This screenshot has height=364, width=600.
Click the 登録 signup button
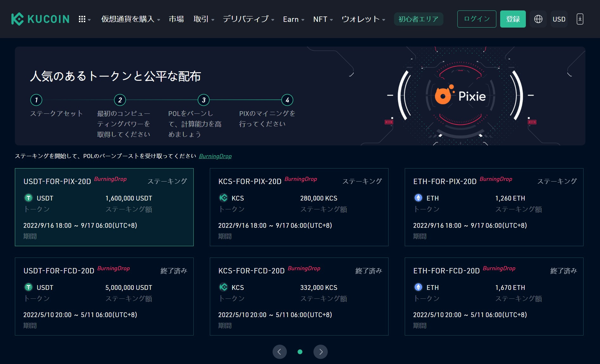click(x=513, y=19)
